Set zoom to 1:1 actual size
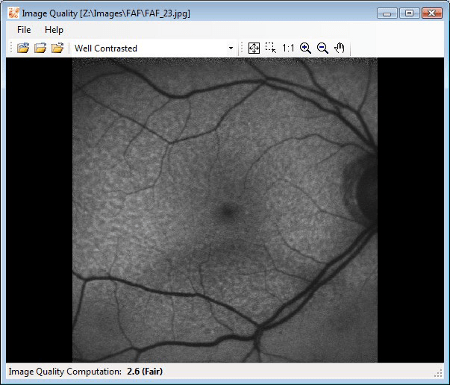This screenshot has width=450, height=385. click(288, 48)
